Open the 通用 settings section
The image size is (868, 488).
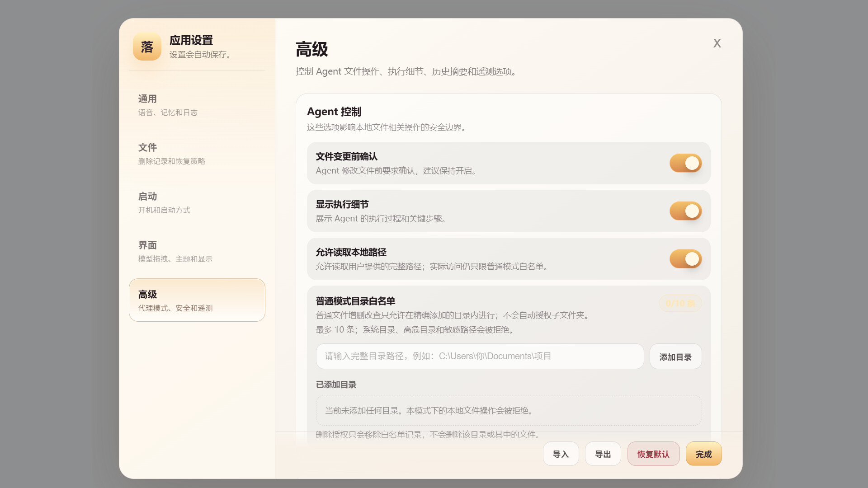coord(197,105)
